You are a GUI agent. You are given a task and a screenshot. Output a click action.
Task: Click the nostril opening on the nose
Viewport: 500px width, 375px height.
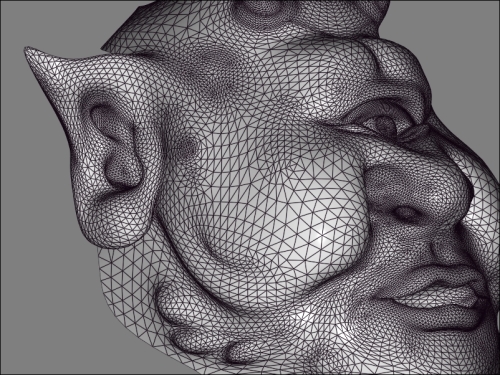coord(404,213)
